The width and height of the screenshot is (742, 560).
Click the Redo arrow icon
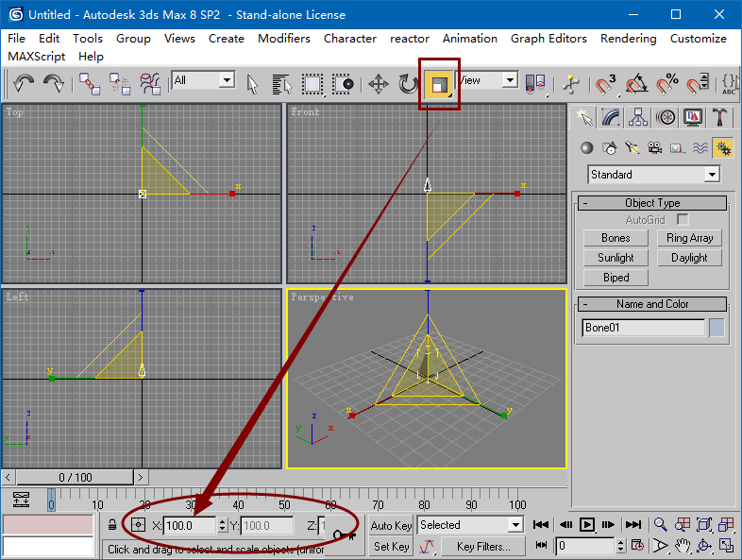coord(54,84)
